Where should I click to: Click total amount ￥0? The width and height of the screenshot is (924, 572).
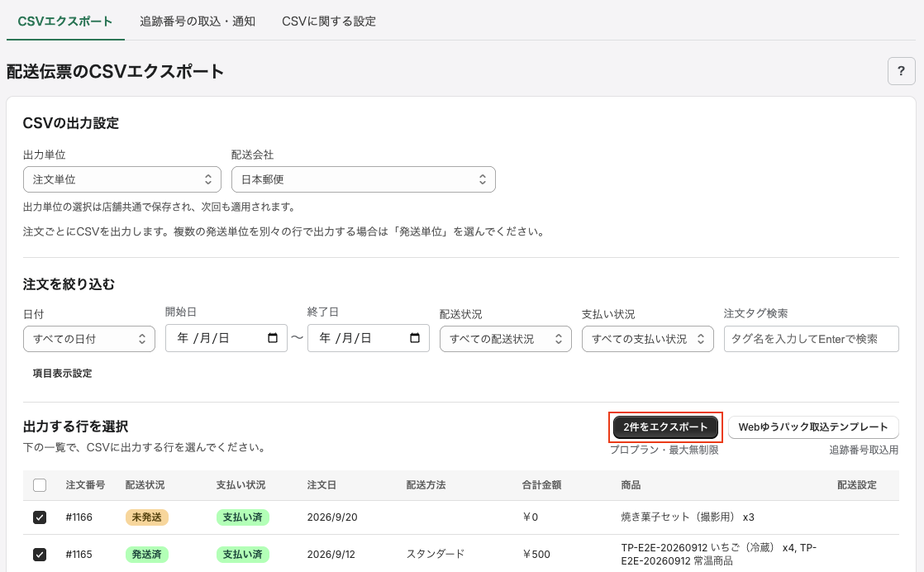(x=531, y=517)
